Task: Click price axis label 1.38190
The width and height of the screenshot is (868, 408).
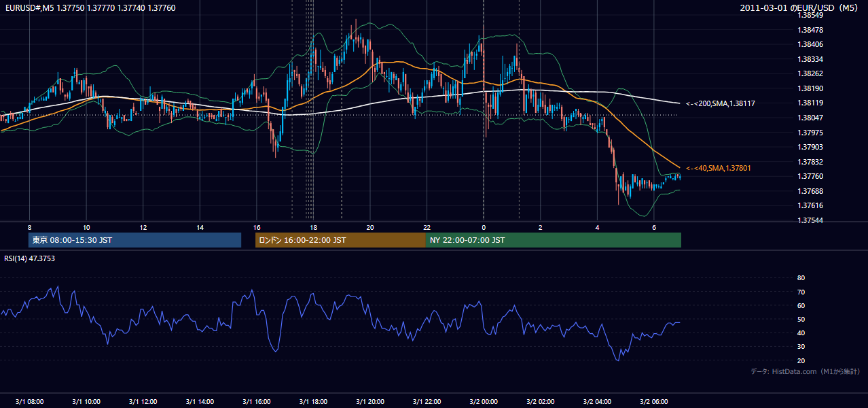Action: point(811,88)
